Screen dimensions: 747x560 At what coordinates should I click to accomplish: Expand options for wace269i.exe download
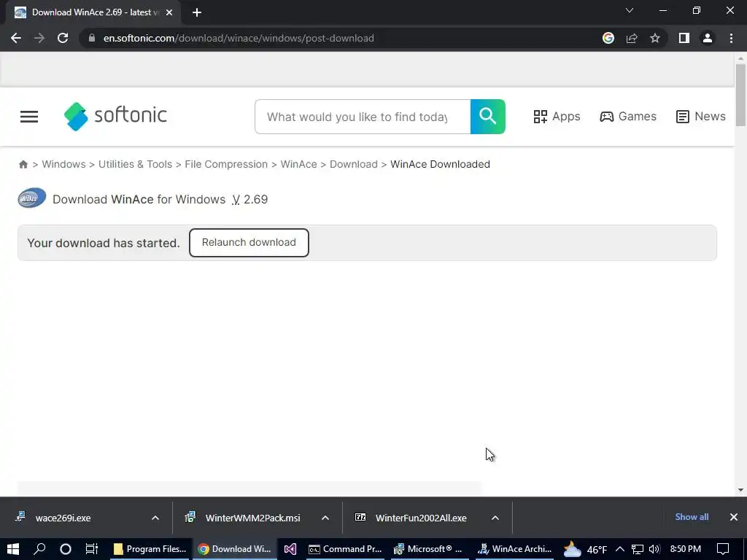(x=155, y=518)
